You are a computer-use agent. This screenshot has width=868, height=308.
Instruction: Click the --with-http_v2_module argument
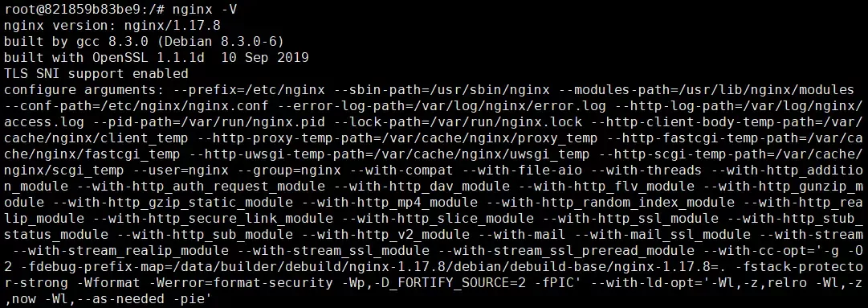pyautogui.click(x=385, y=234)
